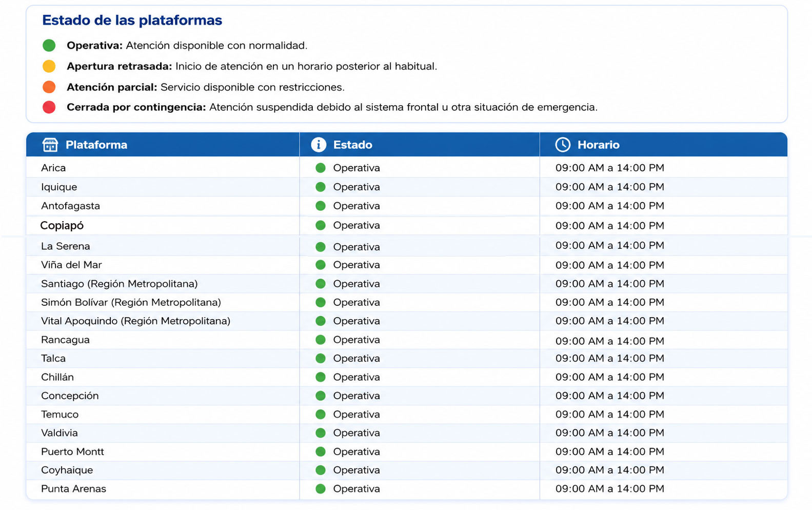The image size is (812, 510).
Task: Select Vital Apoquindo (Región Metropolitana) row name
Action: coord(135,321)
